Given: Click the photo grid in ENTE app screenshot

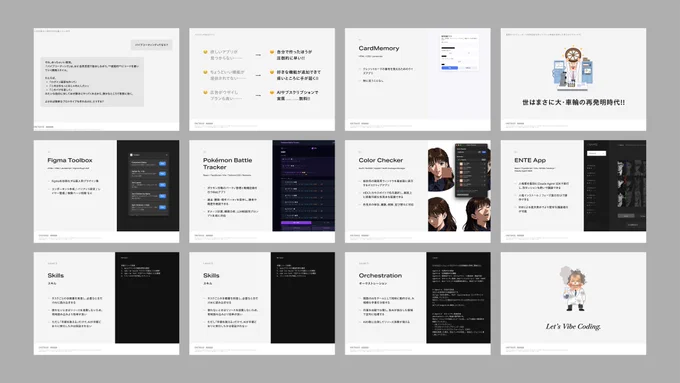Looking at the screenshot, I should coord(631,184).
